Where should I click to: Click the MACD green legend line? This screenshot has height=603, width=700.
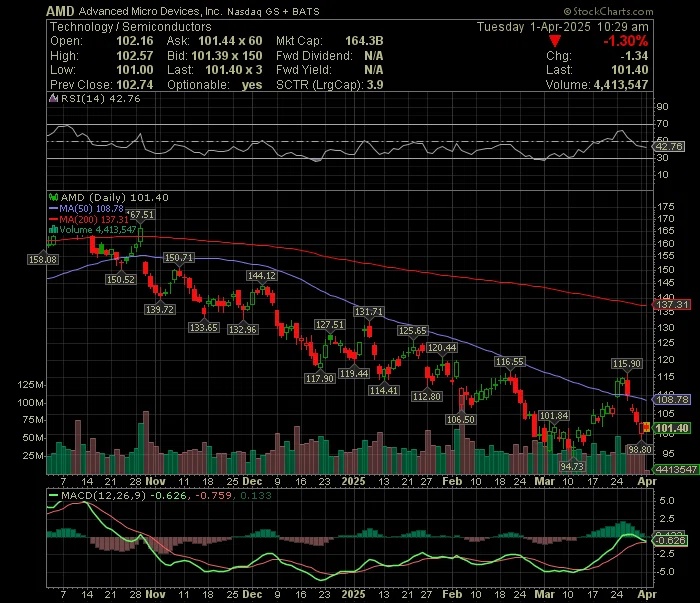53,495
